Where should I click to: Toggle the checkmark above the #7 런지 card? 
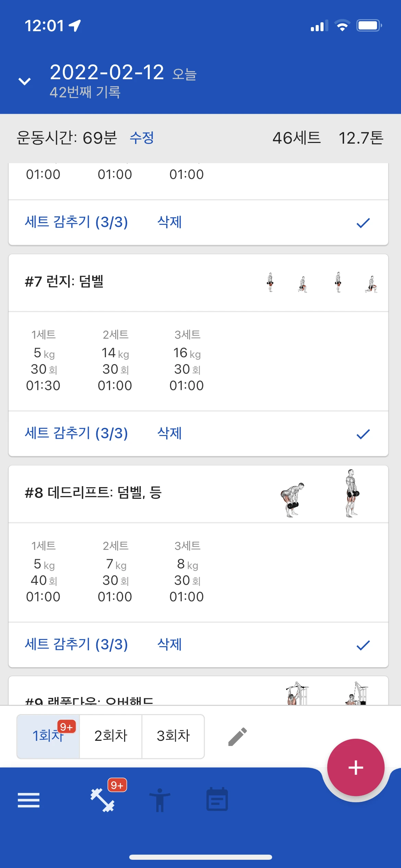coord(363,223)
